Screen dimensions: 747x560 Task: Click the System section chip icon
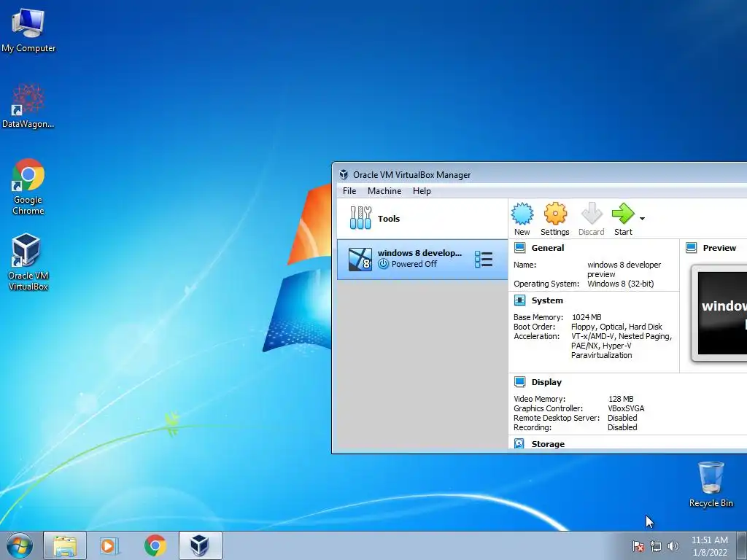(x=519, y=300)
